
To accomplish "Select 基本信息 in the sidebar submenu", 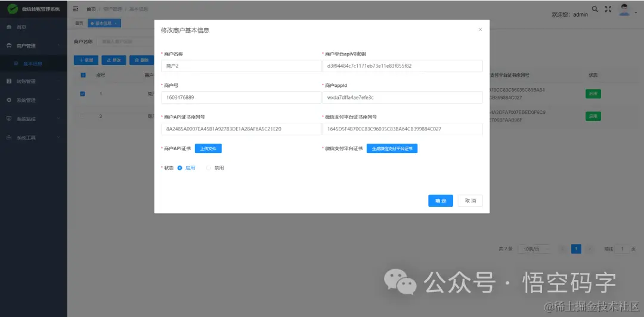I will tap(33, 64).
